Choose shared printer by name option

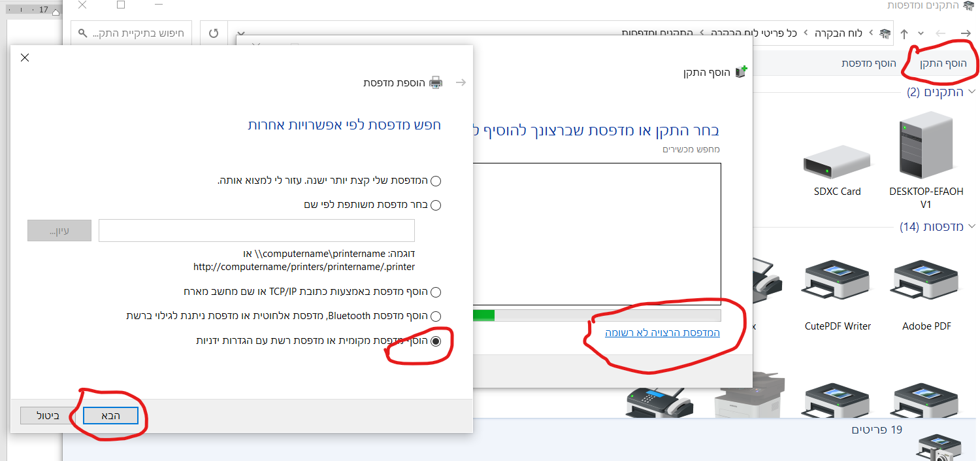[x=436, y=204]
